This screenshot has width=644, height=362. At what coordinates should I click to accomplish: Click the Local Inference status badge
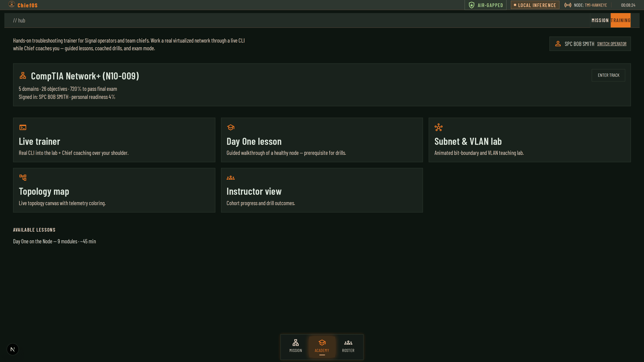pos(535,5)
